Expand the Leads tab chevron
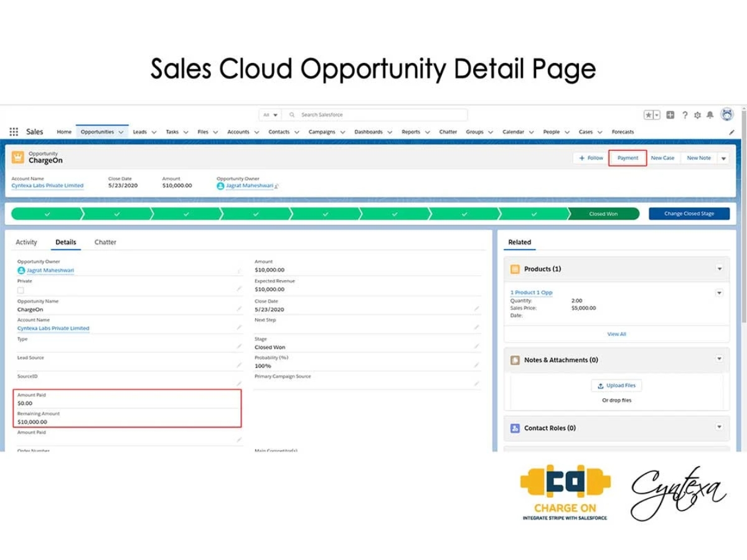 point(154,132)
